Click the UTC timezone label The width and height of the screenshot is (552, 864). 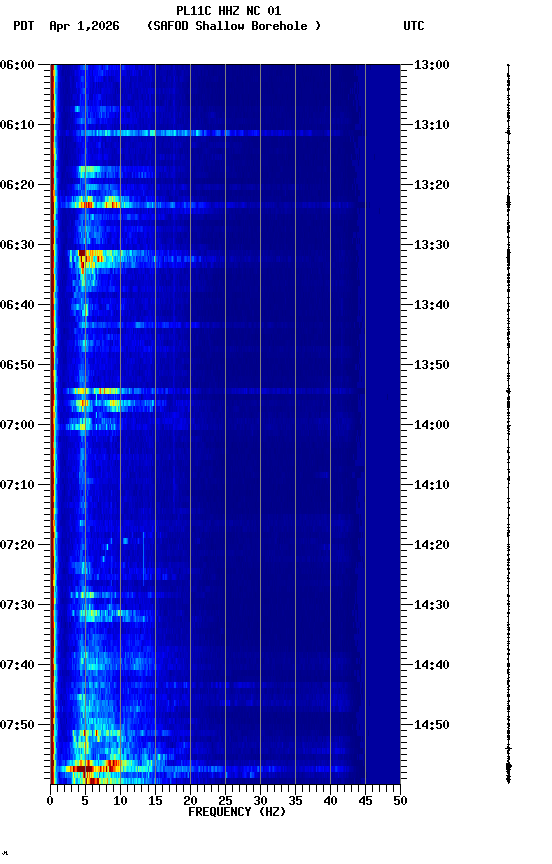[x=414, y=26]
